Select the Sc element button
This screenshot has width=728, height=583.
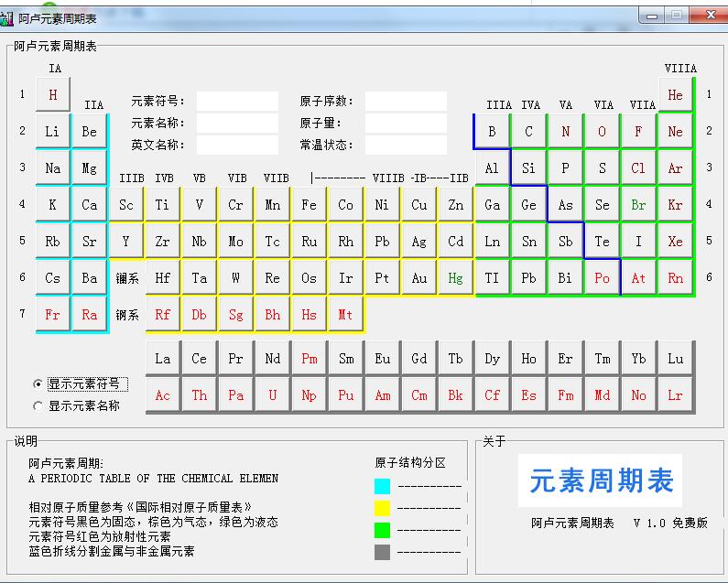126,205
